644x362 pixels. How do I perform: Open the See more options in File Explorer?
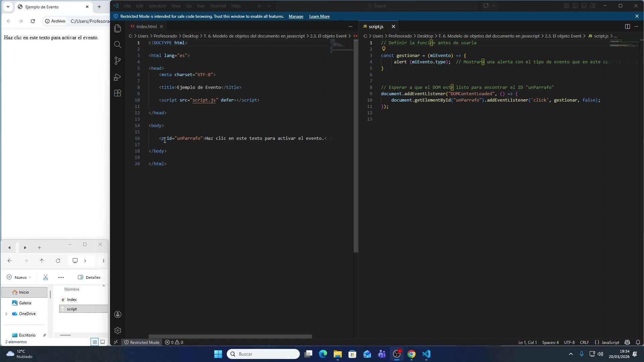(x=61, y=278)
